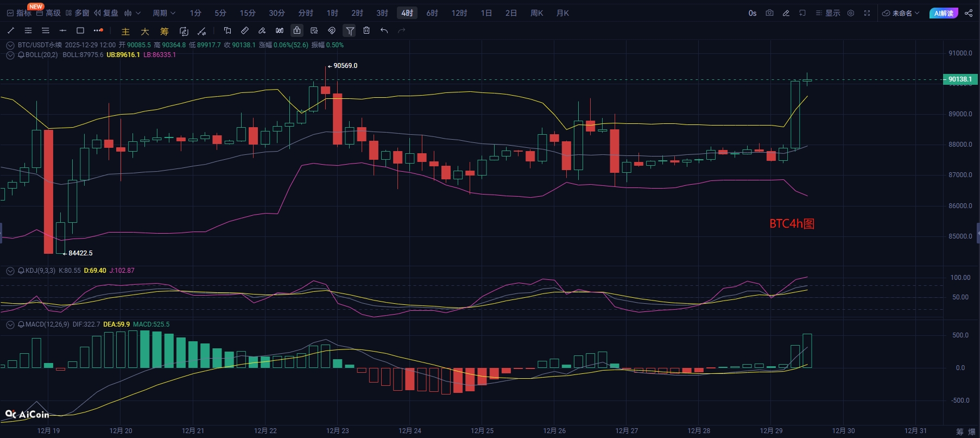Image resolution: width=980 pixels, height=438 pixels.
Task: Select the rectangle shape tool
Action: click(80, 30)
